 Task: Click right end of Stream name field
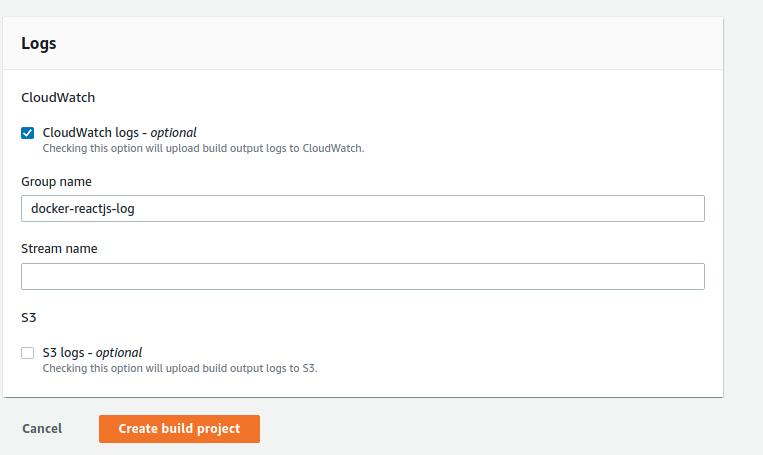(x=670, y=276)
